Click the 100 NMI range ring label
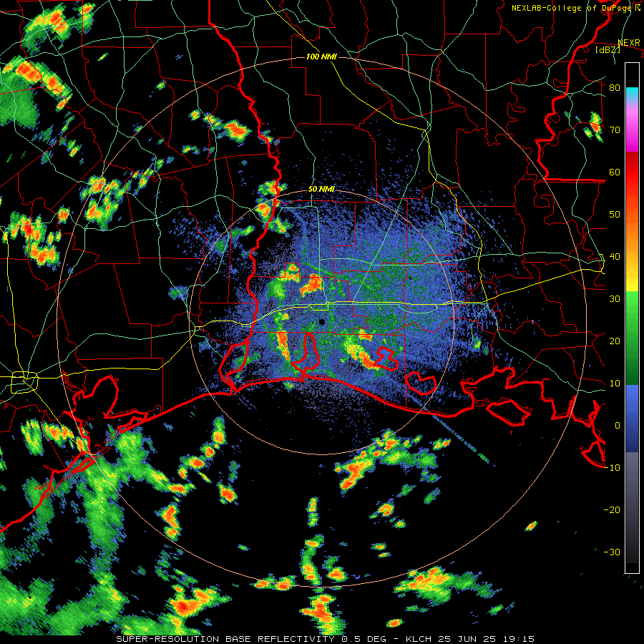This screenshot has height=644, width=644. point(321,57)
